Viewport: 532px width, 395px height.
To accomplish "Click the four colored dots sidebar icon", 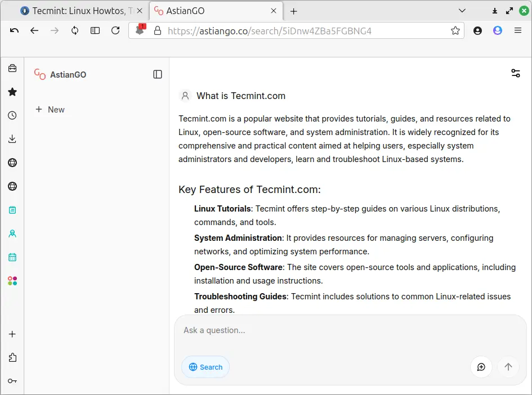I will coord(12,281).
